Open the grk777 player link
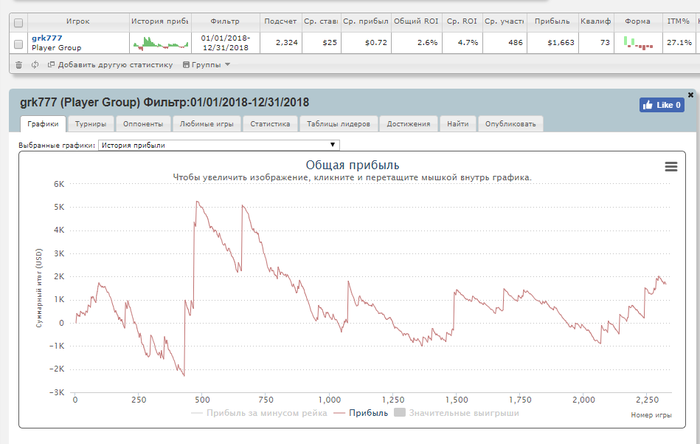The height and width of the screenshot is (444, 700). (x=47, y=38)
